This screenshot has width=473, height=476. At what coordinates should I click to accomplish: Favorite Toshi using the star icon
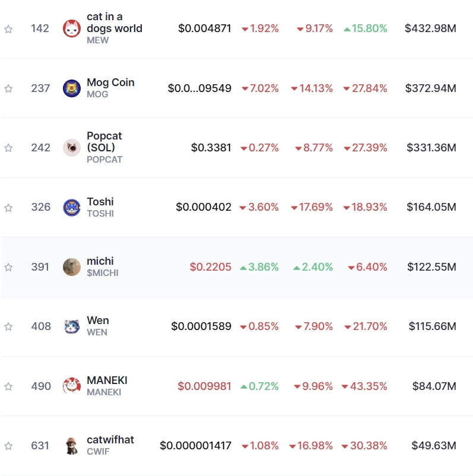8,208
